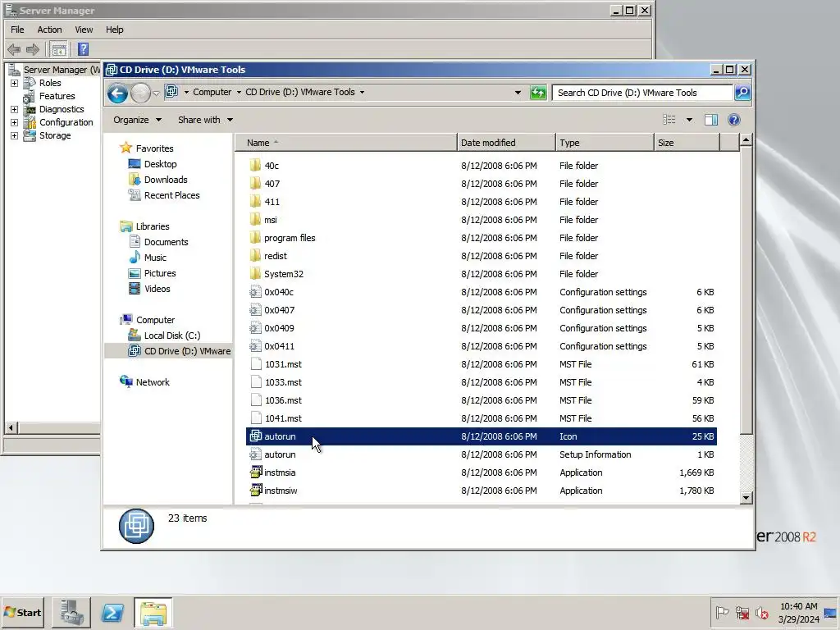Toggle the preview pane icon

711,120
